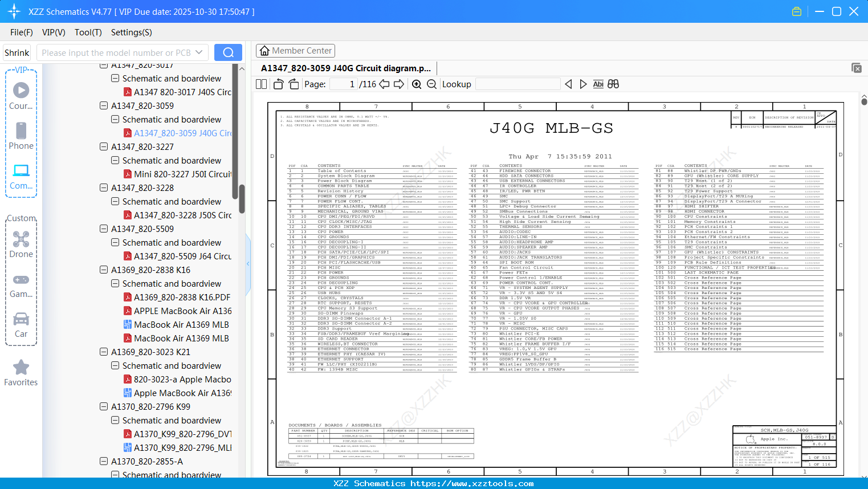The width and height of the screenshot is (868, 489).
Task: Click the yellow bag icon in title bar
Action: coord(797,11)
